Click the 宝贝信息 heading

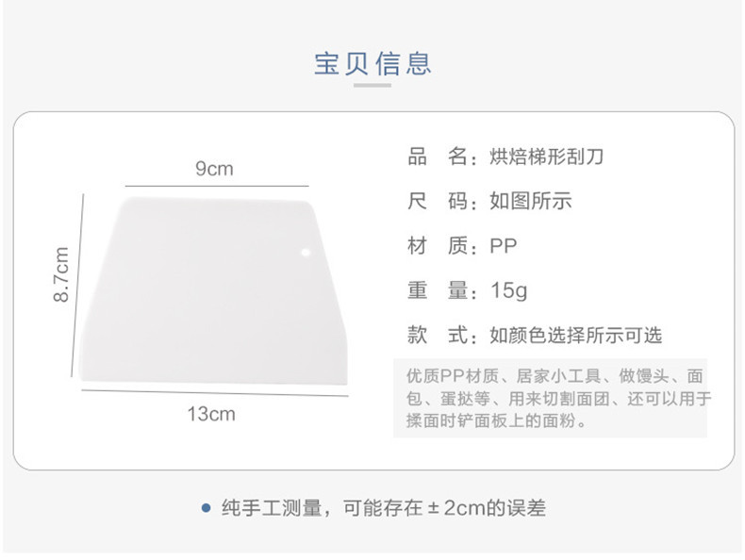372,63
